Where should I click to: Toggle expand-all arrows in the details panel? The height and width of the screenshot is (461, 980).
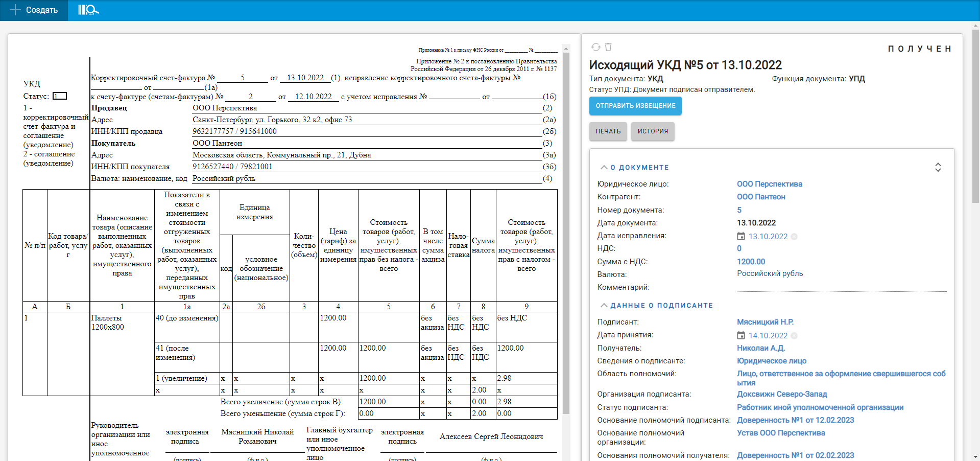click(938, 167)
